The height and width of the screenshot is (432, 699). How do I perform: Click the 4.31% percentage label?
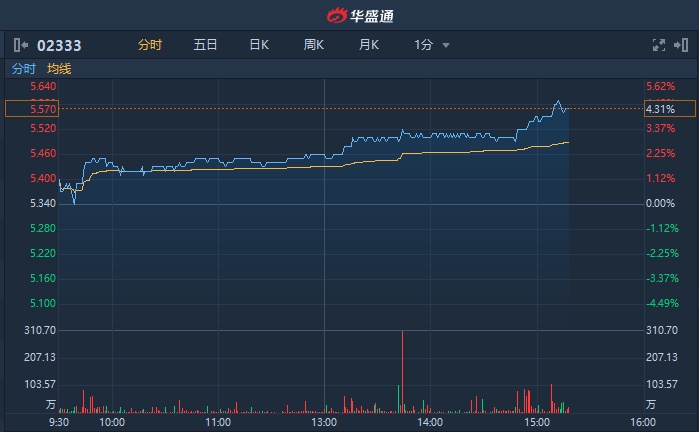660,109
